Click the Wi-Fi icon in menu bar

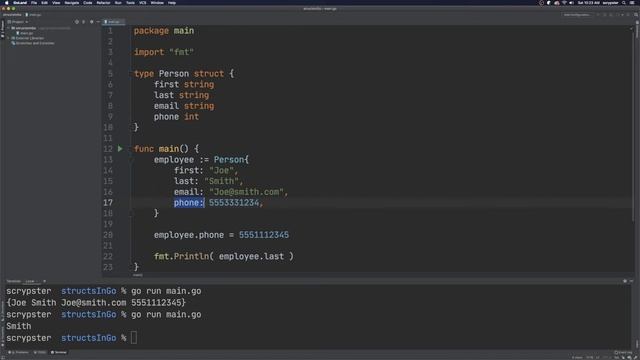click(564, 2)
